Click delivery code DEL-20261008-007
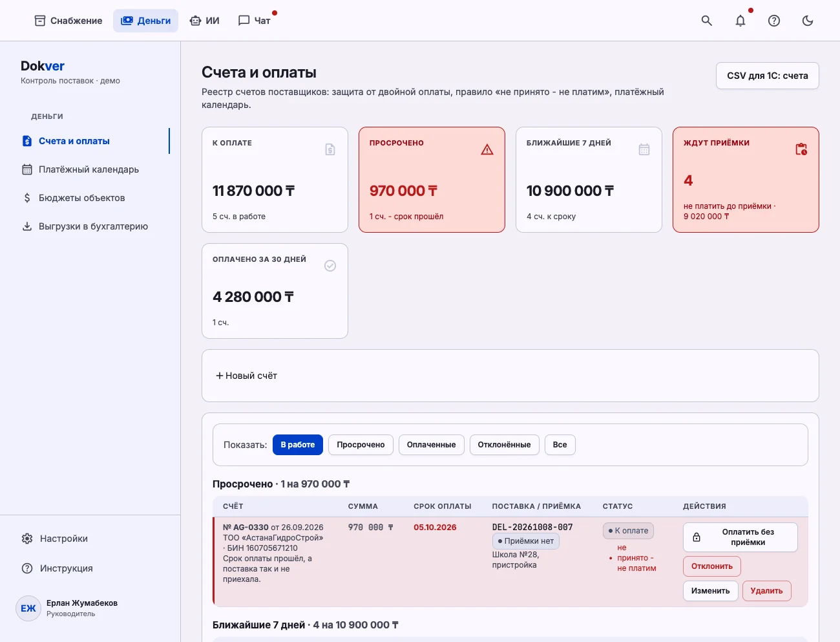 (532, 528)
